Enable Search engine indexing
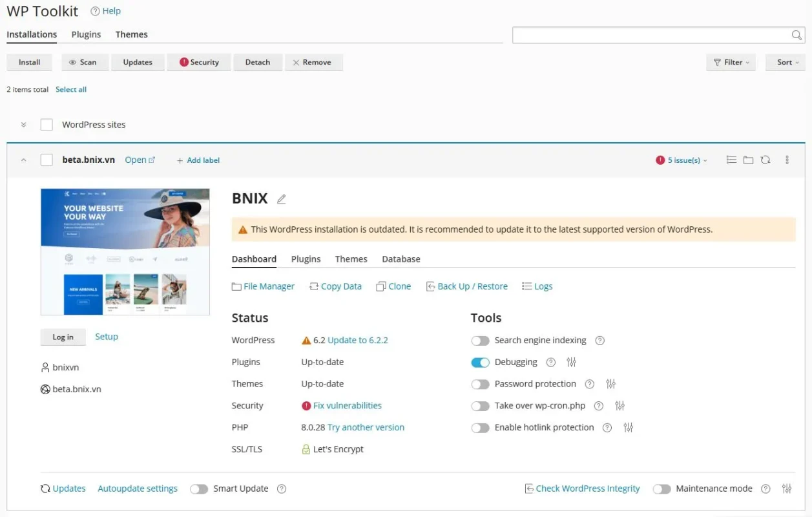The width and height of the screenshot is (812, 517). [481, 340]
